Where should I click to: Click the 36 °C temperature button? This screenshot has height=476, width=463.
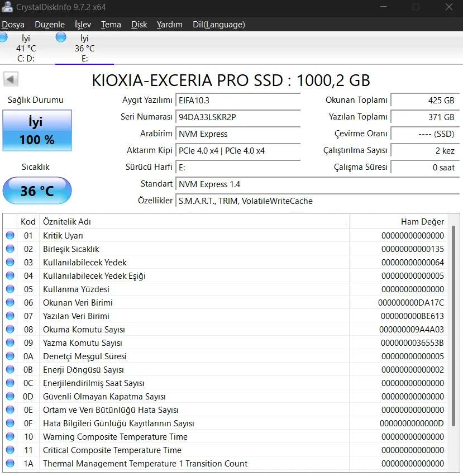point(37,191)
